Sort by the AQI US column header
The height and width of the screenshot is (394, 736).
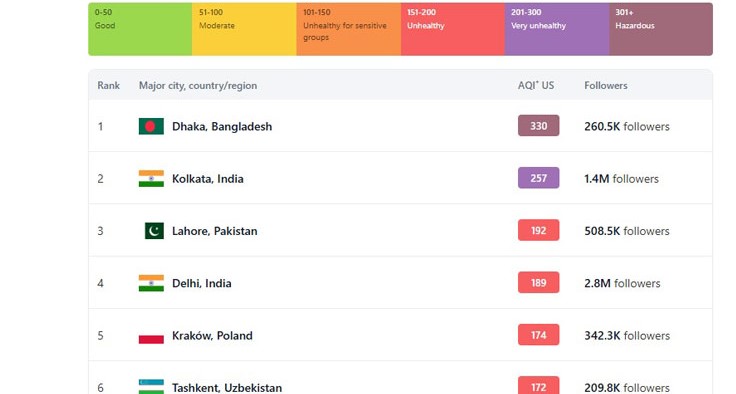tap(536, 85)
